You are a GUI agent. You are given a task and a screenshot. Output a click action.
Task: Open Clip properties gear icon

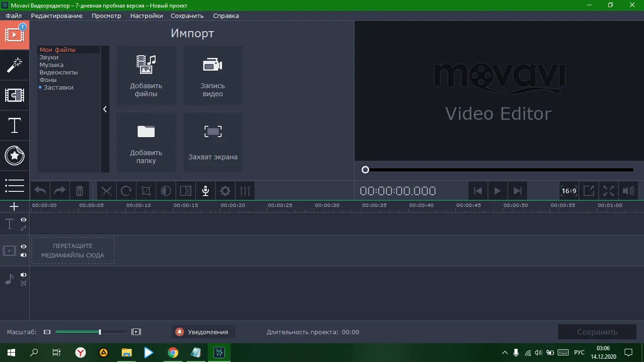point(225,191)
